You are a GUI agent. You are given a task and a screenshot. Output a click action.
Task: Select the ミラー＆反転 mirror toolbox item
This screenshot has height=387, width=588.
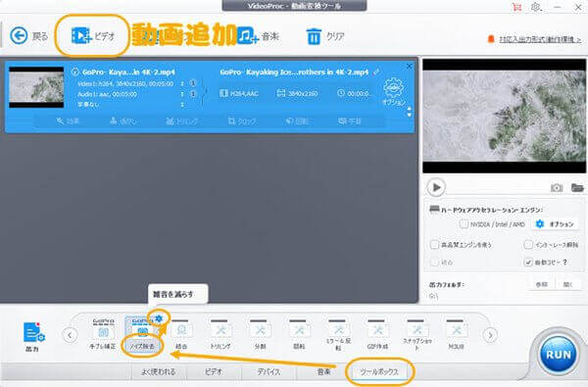[338, 335]
